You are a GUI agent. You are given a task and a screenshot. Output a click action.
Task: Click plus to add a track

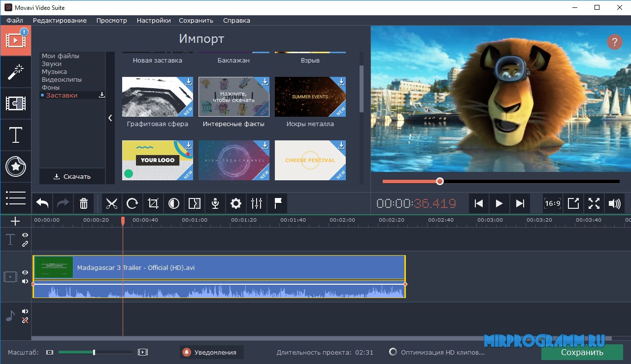[15, 221]
